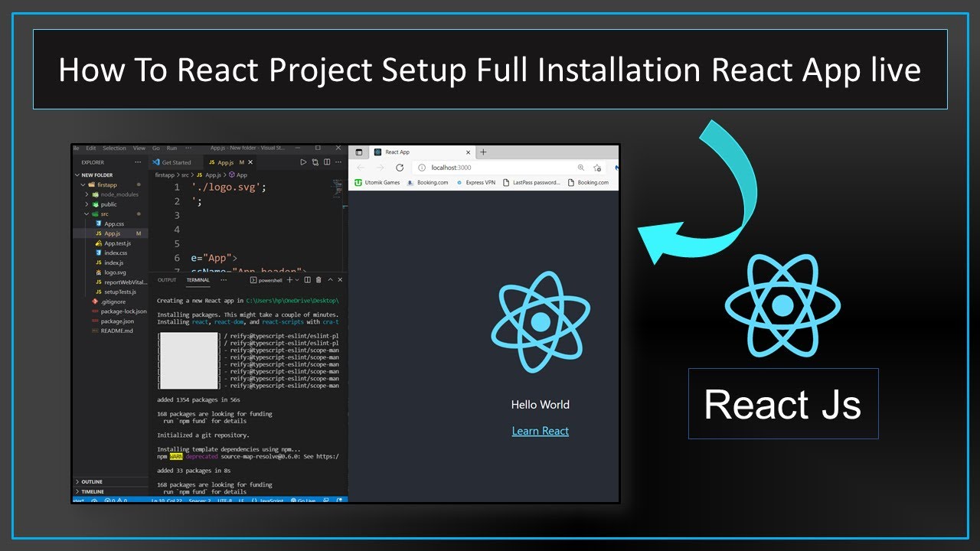Close the terminal panel

(x=341, y=280)
